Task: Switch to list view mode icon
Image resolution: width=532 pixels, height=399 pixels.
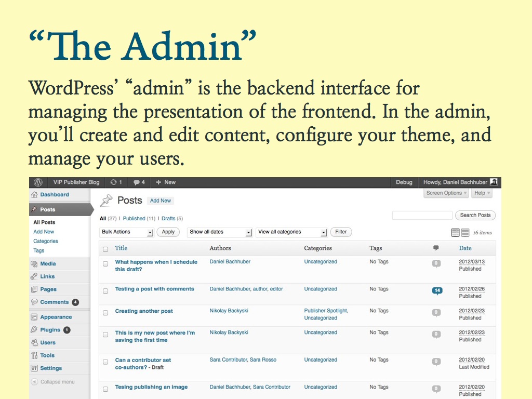Action: pos(456,232)
